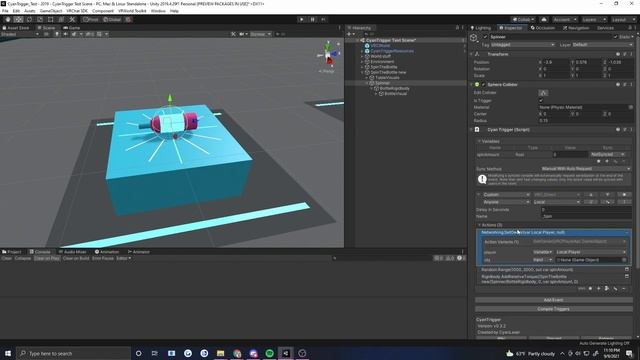This screenshot has width=640, height=360.
Task: Switch to the Game tab
Action: [x=71, y=28]
